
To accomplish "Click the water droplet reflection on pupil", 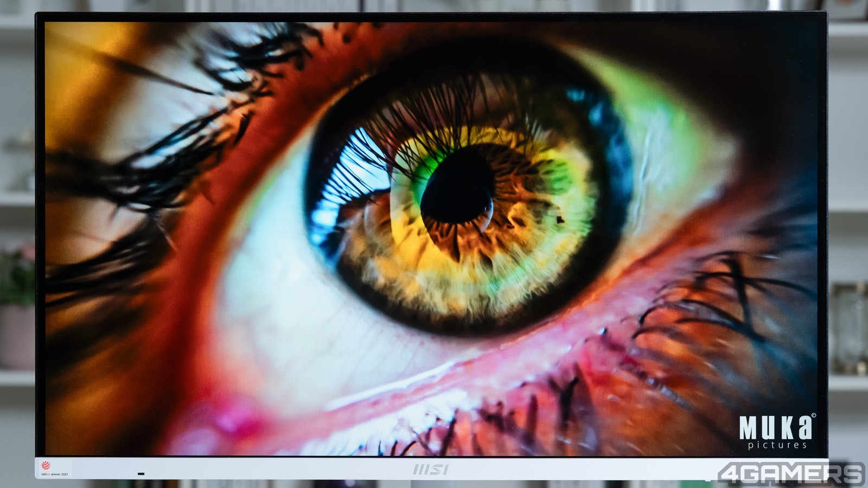I will tap(484, 210).
